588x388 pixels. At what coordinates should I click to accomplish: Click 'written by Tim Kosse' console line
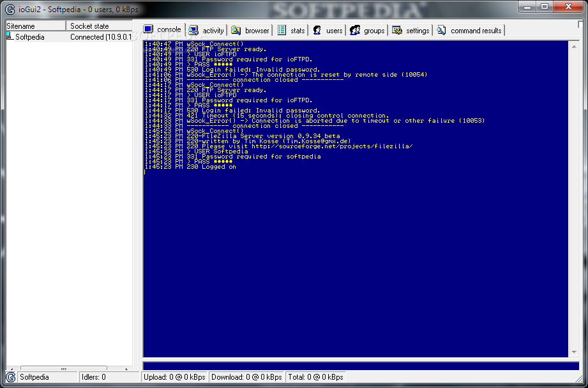[x=248, y=141]
